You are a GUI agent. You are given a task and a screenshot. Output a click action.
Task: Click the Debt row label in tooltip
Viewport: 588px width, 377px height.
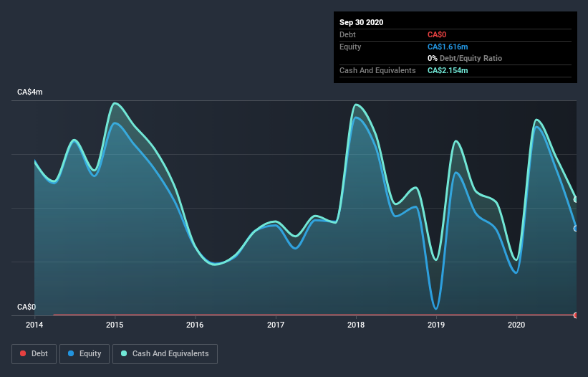point(347,34)
